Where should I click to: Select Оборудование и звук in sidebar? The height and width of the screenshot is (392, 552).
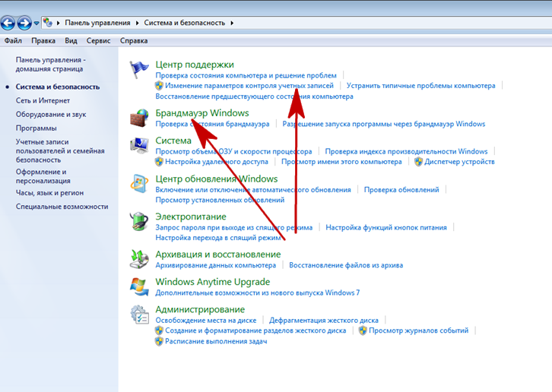(x=51, y=115)
